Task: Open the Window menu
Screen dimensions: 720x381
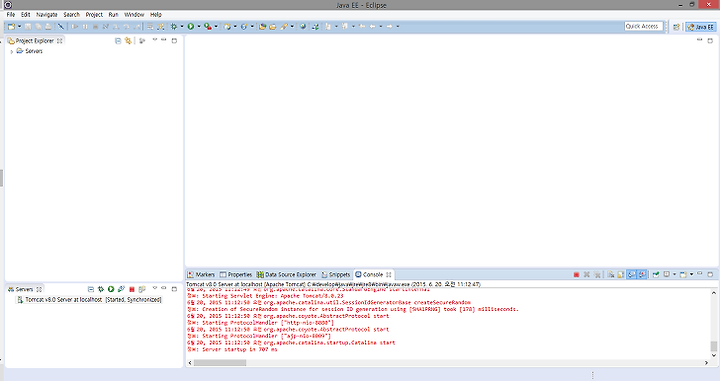Action: click(134, 15)
